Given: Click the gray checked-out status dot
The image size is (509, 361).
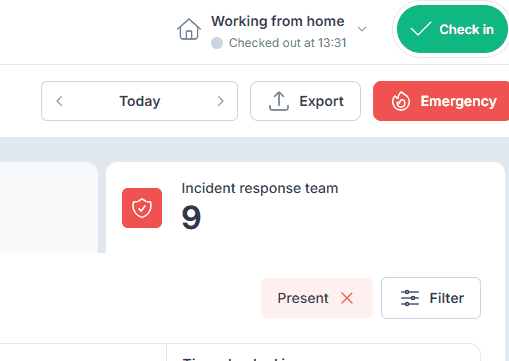Looking at the screenshot, I should coord(217,43).
